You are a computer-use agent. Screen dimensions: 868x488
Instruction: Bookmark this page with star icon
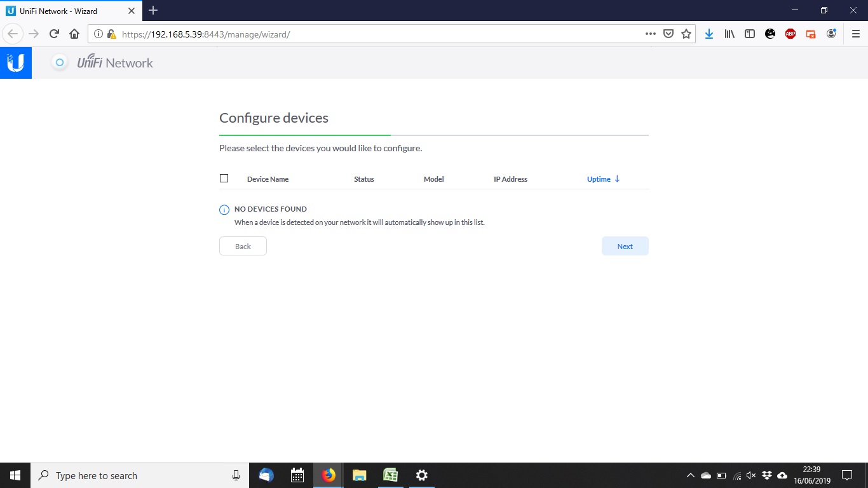(x=686, y=34)
